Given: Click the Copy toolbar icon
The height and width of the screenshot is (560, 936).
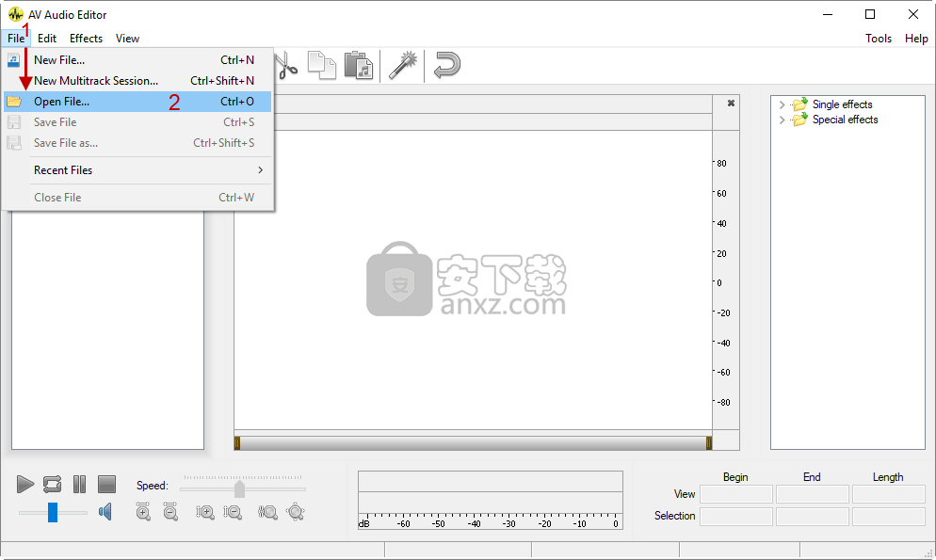Looking at the screenshot, I should tap(322, 65).
